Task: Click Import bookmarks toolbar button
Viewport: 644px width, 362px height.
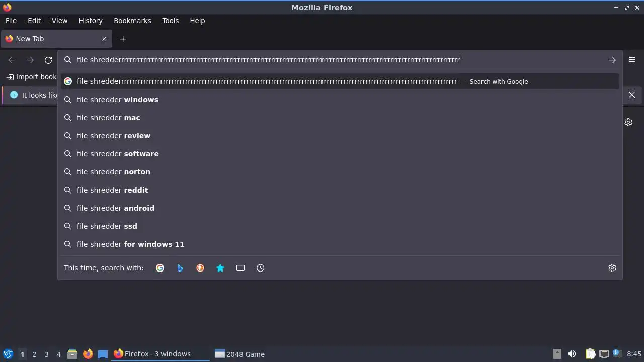Action: point(31,77)
